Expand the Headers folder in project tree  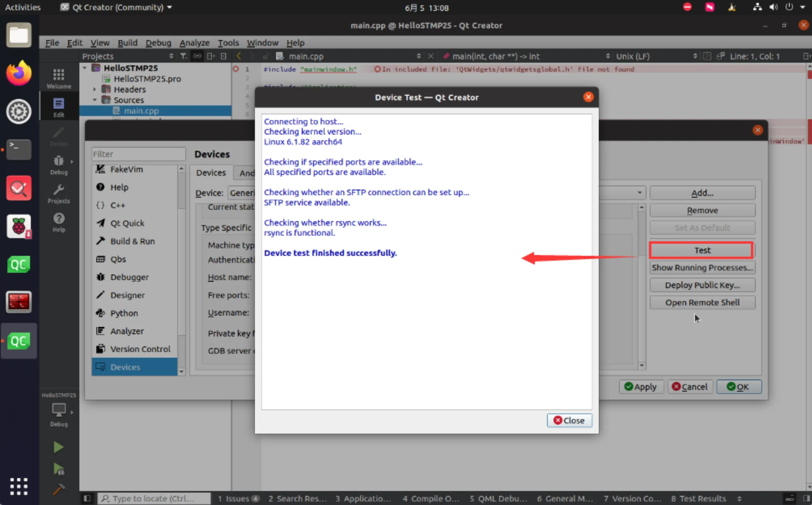[95, 89]
